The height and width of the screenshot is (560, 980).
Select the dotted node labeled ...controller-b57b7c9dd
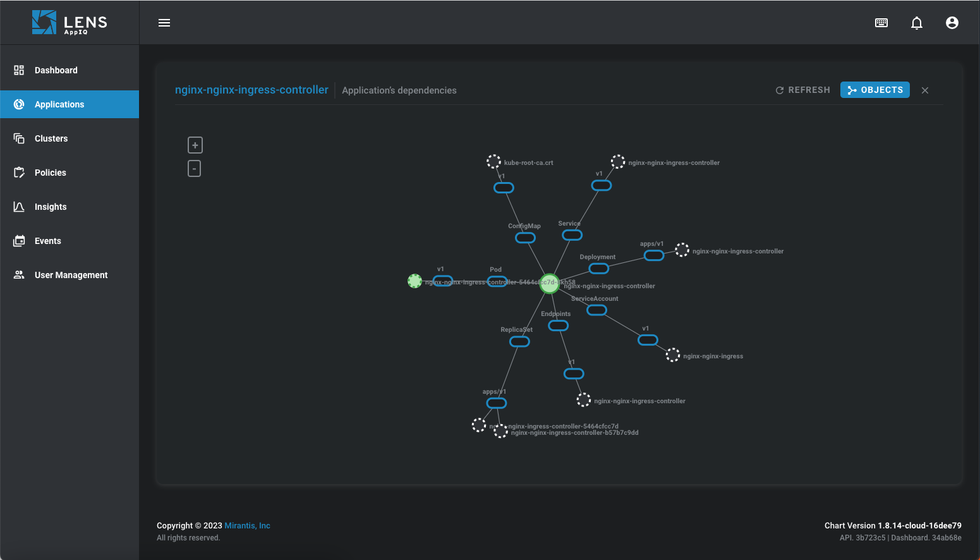[x=500, y=431]
